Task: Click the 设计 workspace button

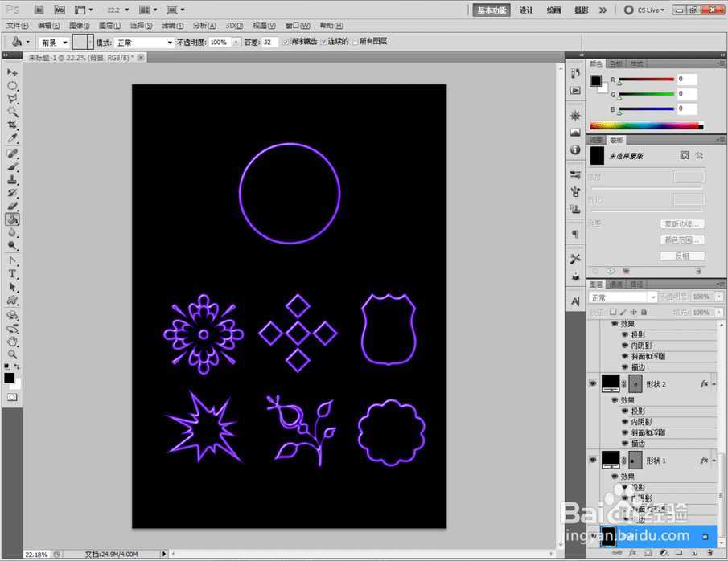Action: click(x=526, y=10)
